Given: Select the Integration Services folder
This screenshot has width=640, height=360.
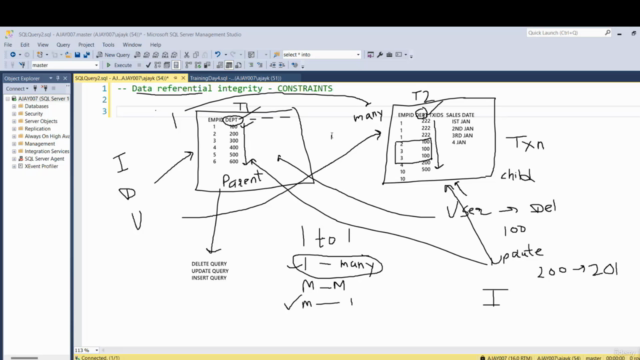Looking at the screenshot, I should 47,151.
